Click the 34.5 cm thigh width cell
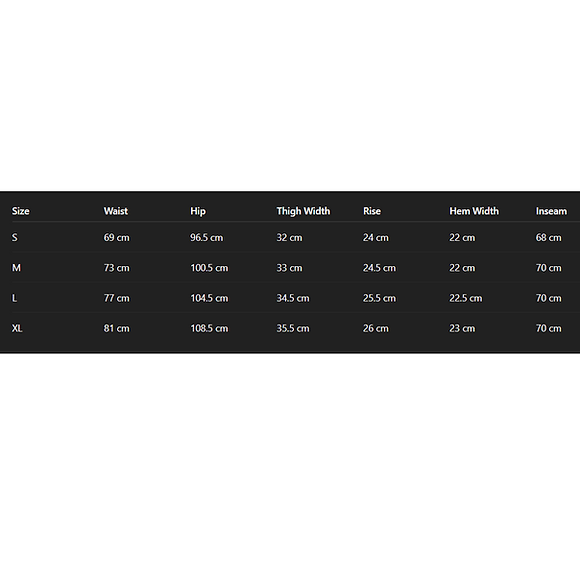This screenshot has width=580, height=580. click(x=293, y=298)
